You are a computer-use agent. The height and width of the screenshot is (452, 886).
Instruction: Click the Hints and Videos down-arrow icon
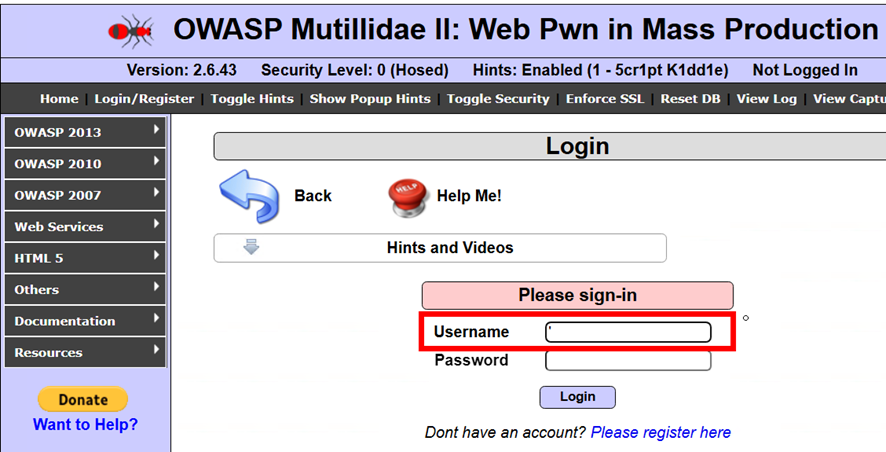click(251, 247)
